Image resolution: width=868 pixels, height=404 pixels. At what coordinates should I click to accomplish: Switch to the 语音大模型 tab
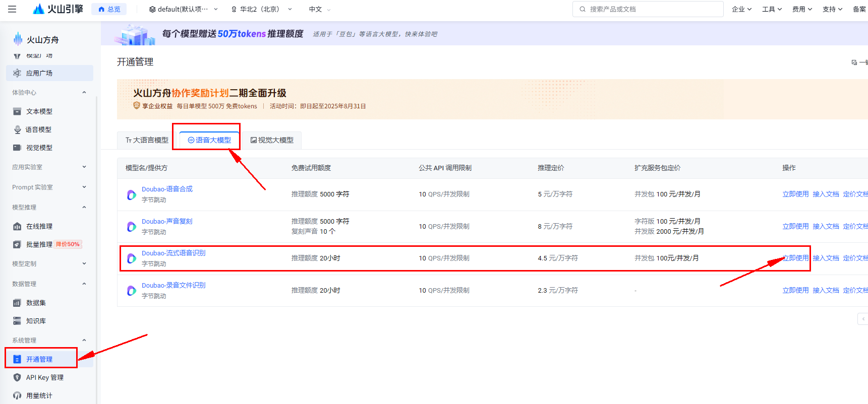[x=209, y=140]
